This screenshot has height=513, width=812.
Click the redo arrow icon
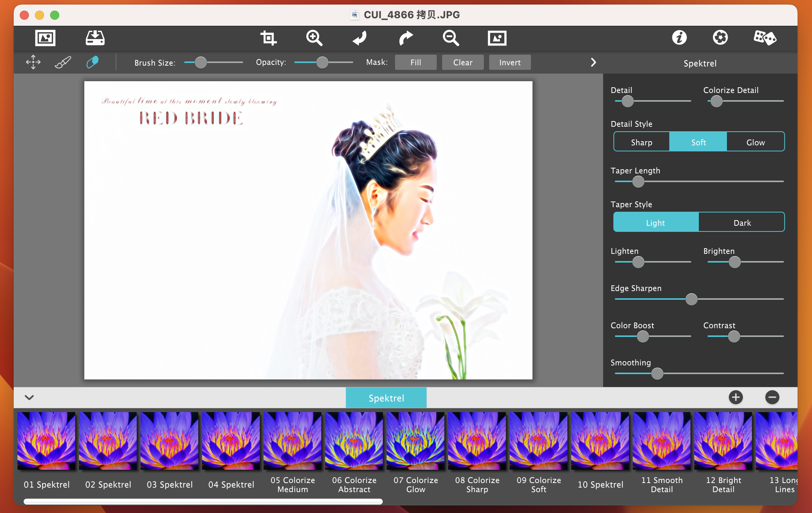pos(406,38)
